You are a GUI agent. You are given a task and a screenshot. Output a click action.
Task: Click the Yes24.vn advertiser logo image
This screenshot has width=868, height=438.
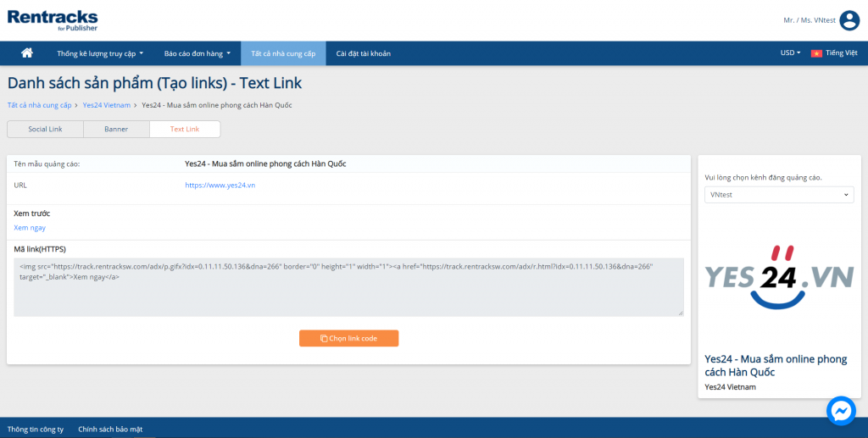point(779,278)
